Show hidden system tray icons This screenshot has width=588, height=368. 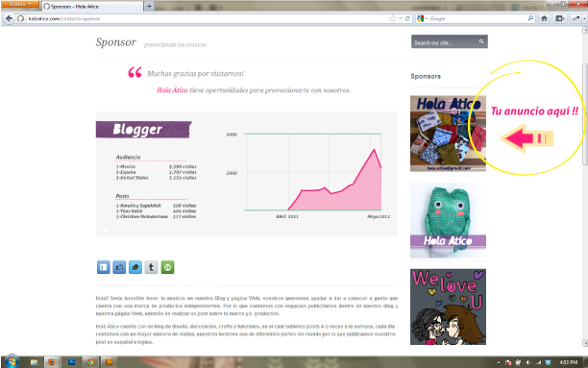[499, 362]
